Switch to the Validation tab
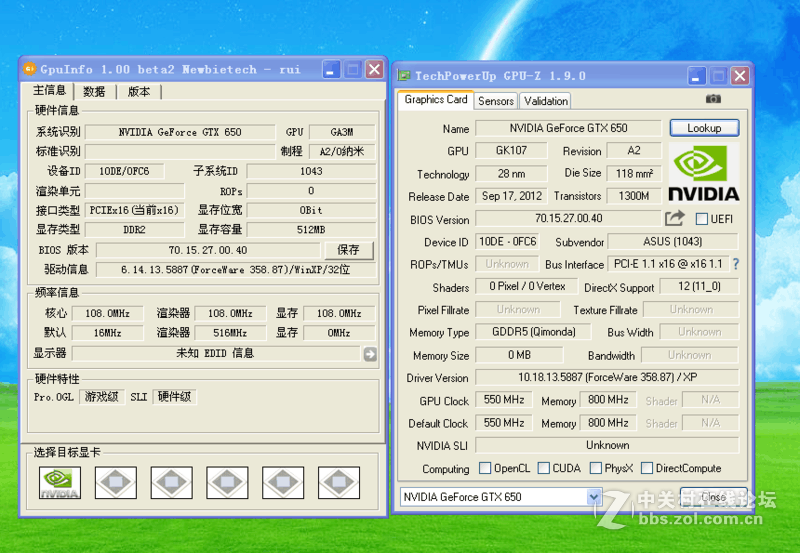 pos(545,101)
